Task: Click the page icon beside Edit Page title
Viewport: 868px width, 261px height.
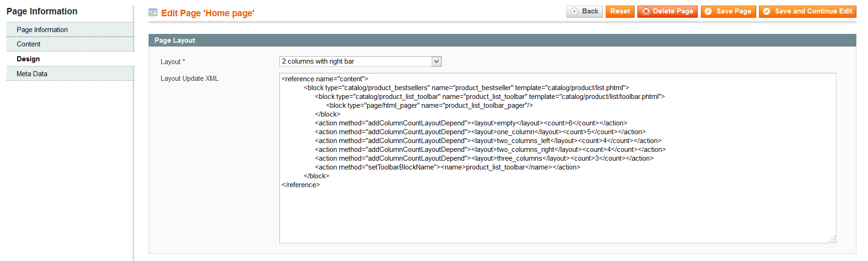Action: (153, 13)
